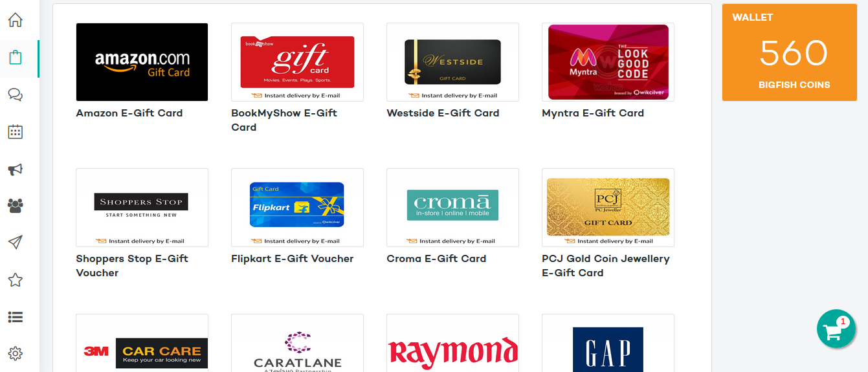868x372 pixels.
Task: Select the Amazon E-Gift Card image
Action: (x=142, y=62)
